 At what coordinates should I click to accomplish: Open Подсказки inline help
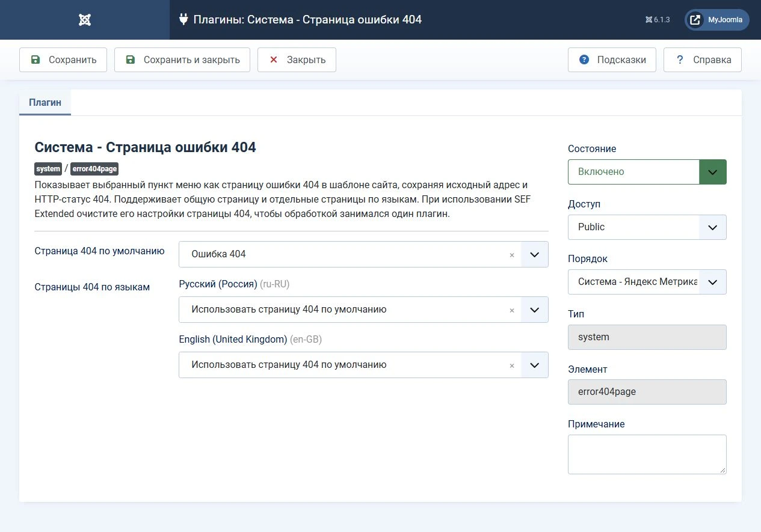tap(612, 60)
